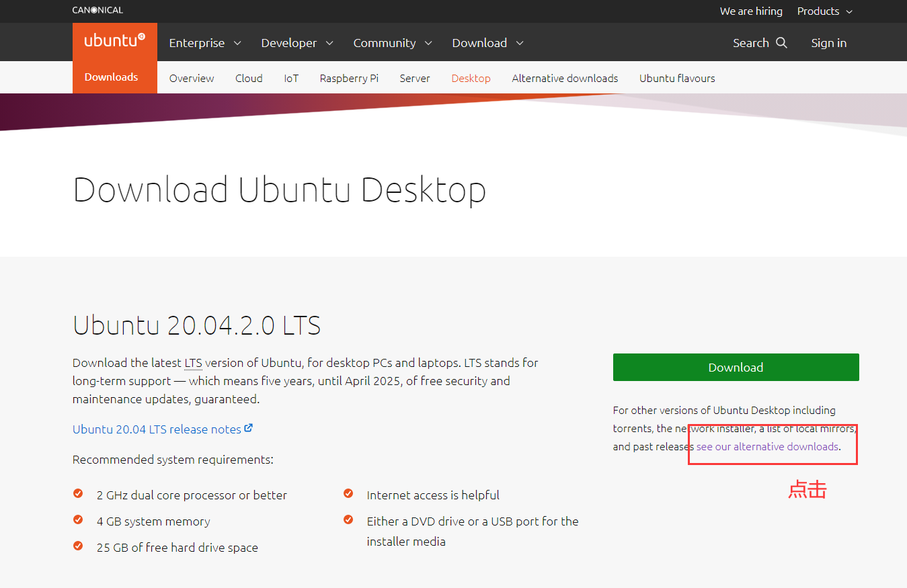Click the Canonical logo in the top bar

tap(97, 10)
